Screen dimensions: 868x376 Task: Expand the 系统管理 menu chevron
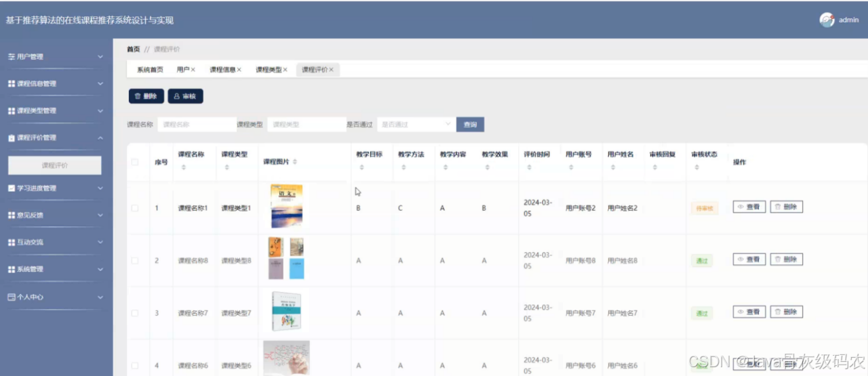[x=100, y=269]
